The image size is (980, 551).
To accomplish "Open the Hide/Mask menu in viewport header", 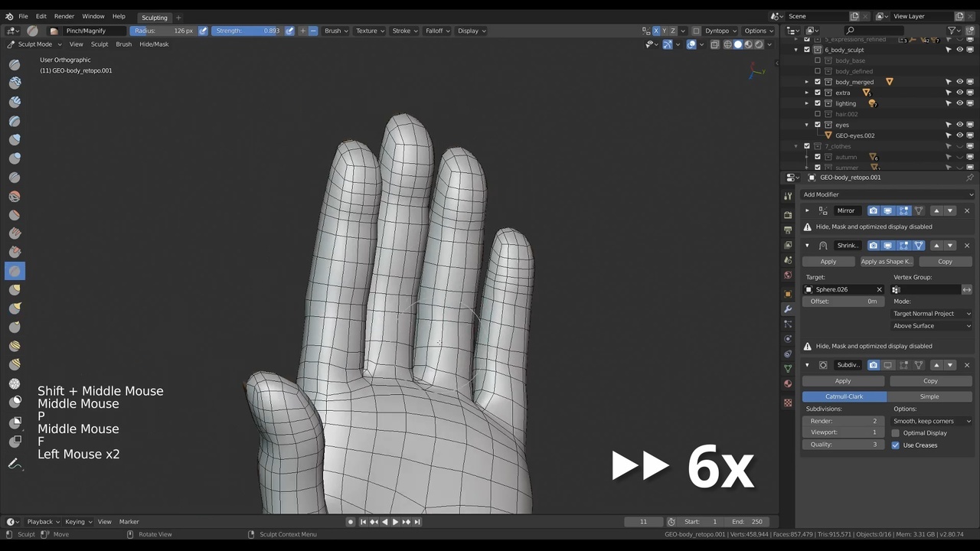I will [154, 44].
